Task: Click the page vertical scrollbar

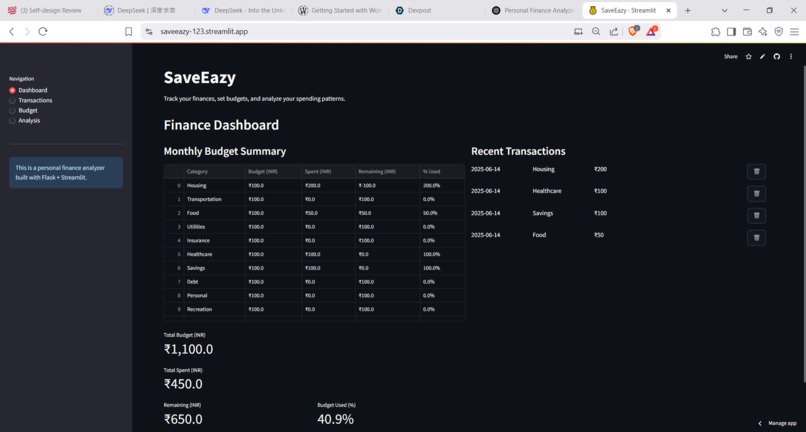Action: [x=803, y=224]
